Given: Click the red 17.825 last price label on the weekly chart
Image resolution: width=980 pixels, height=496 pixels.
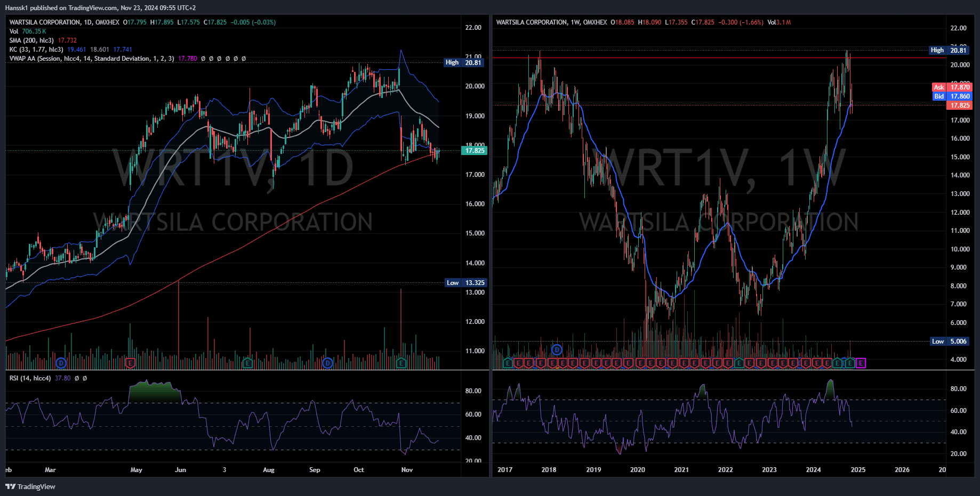Looking at the screenshot, I should click(x=960, y=105).
